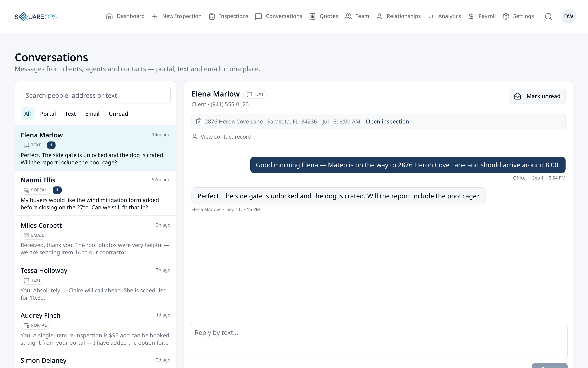
Task: Click EMAIL badge in Miles Corbett row
Action: (x=34, y=235)
